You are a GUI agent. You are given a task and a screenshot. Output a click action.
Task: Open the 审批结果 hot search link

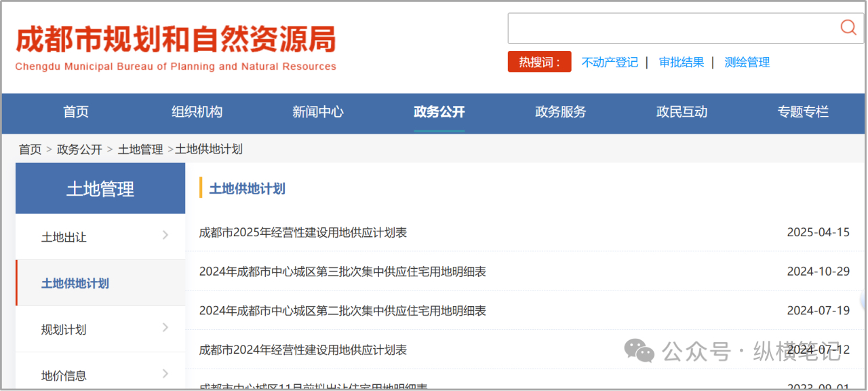click(x=682, y=62)
